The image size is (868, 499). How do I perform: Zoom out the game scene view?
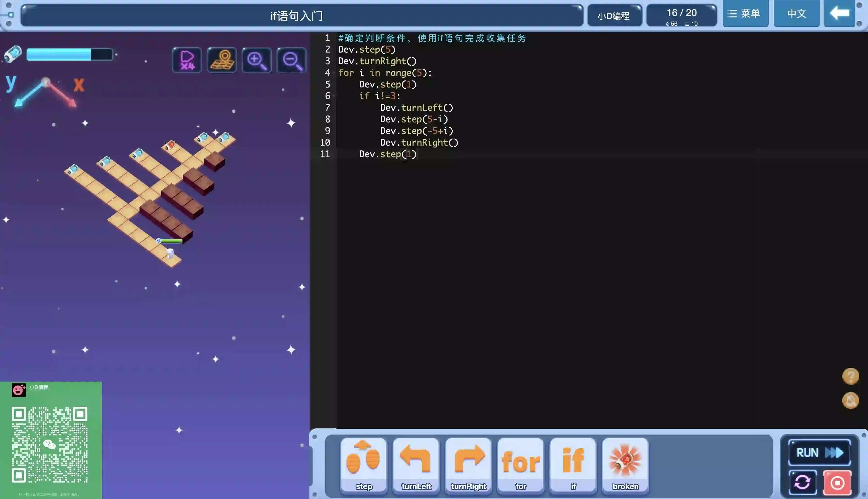point(292,60)
